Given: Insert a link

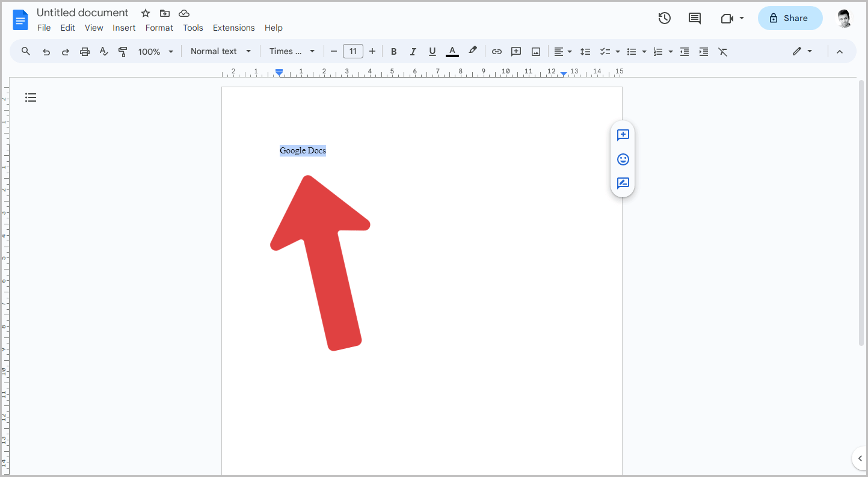Looking at the screenshot, I should click(497, 52).
